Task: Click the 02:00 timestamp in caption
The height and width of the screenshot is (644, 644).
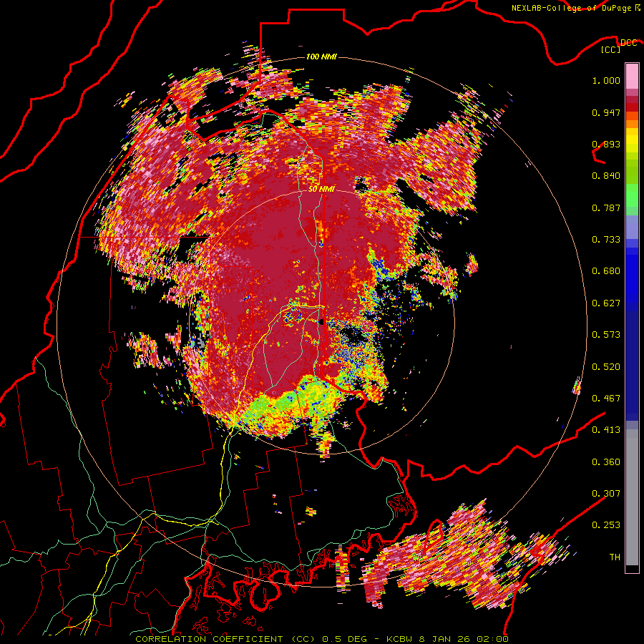Action: (492, 639)
